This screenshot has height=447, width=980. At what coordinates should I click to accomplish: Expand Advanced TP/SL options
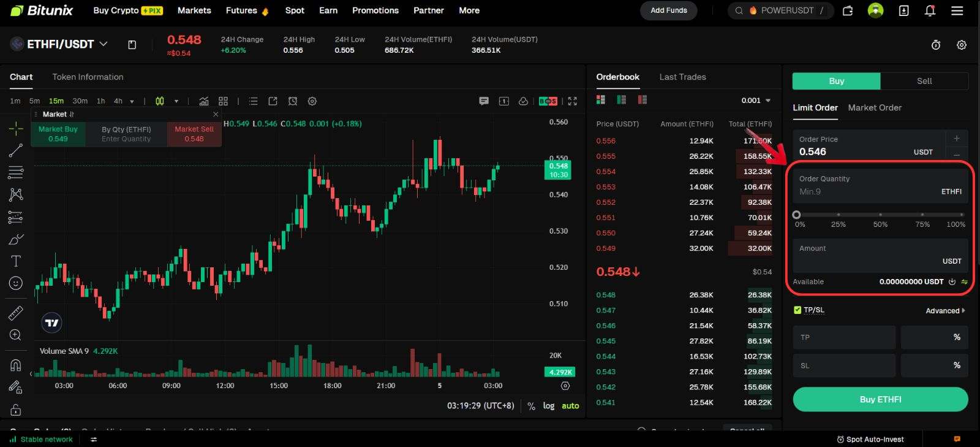pos(946,311)
